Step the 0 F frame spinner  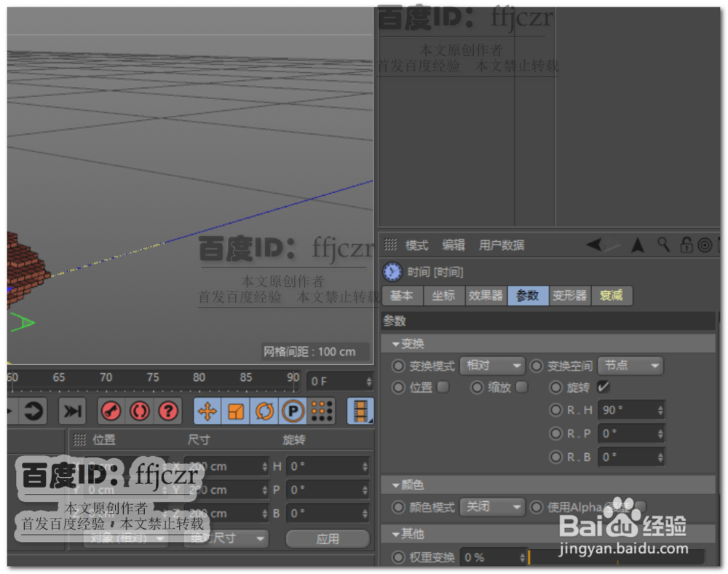pyautogui.click(x=369, y=382)
